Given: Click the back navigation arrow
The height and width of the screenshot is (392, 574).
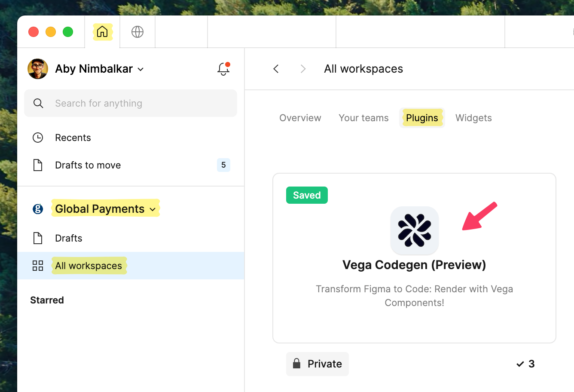Looking at the screenshot, I should point(276,68).
